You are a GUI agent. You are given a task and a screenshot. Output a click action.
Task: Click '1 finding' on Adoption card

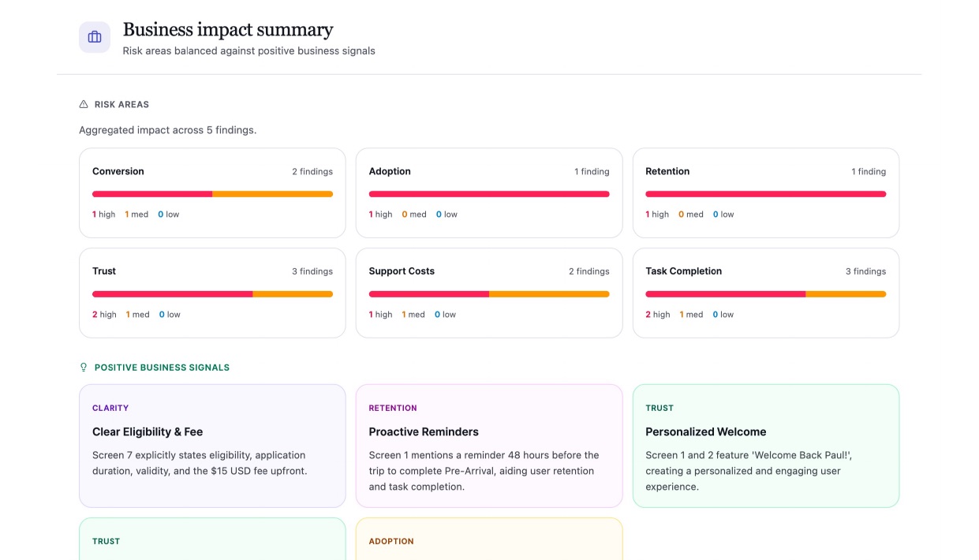pyautogui.click(x=592, y=172)
